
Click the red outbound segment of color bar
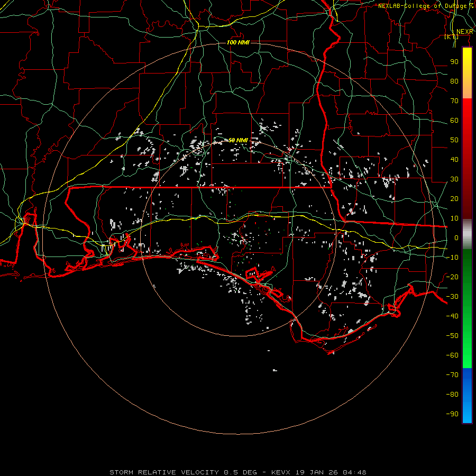pyautogui.click(x=467, y=159)
